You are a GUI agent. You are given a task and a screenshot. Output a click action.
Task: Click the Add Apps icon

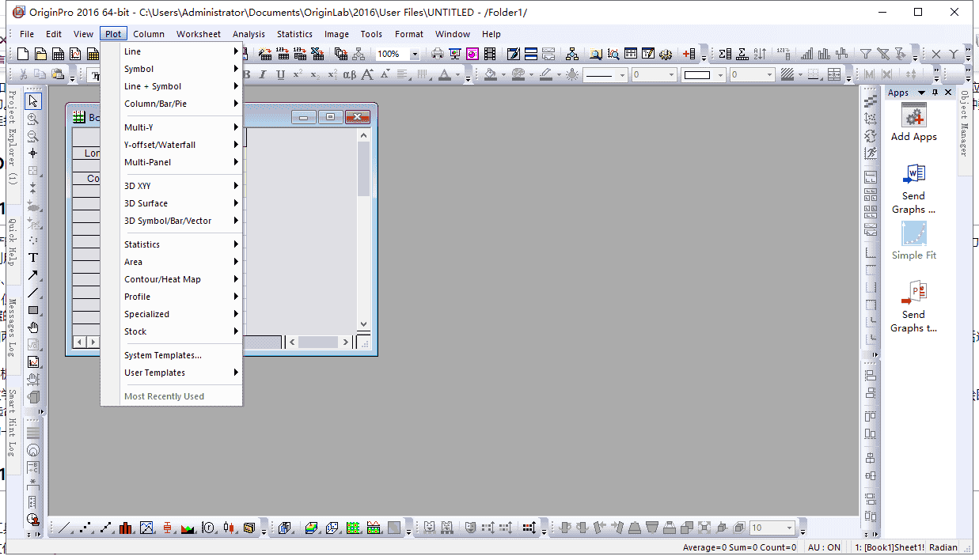click(913, 119)
